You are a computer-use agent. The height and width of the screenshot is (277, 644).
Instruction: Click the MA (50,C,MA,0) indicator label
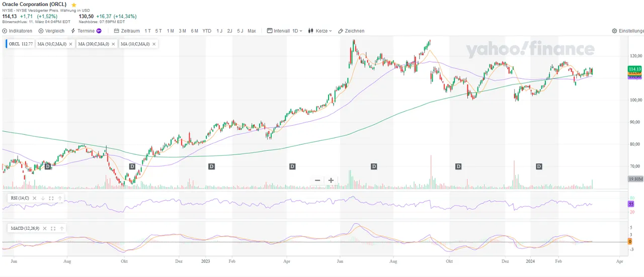[52, 44]
